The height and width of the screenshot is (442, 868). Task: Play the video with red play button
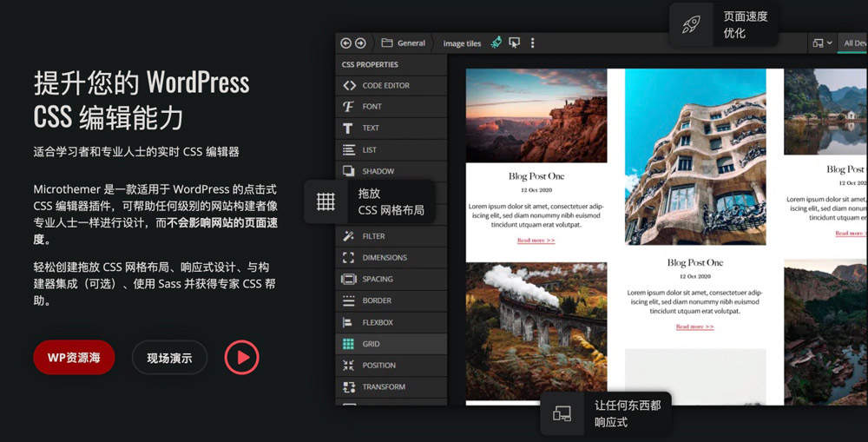(242, 357)
